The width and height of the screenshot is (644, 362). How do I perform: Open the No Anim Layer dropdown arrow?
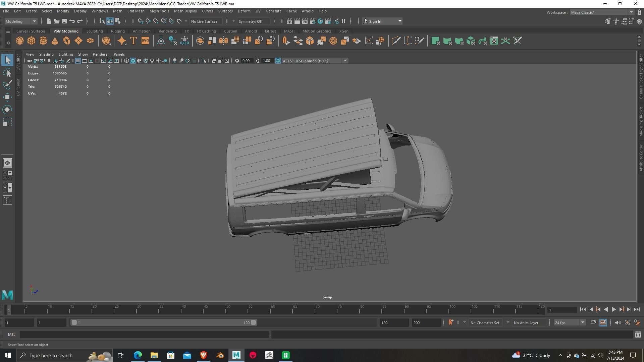[x=508, y=322]
